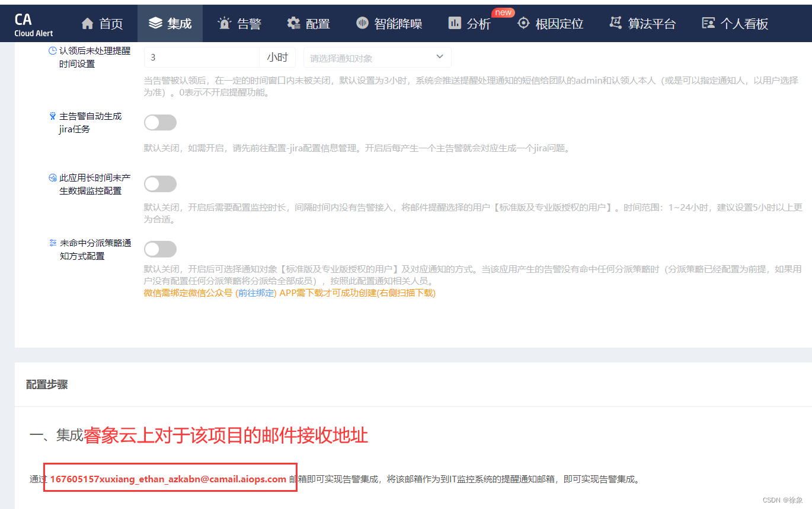Open the 分析 tab with new badge
The width and height of the screenshot is (812, 509).
click(x=469, y=24)
